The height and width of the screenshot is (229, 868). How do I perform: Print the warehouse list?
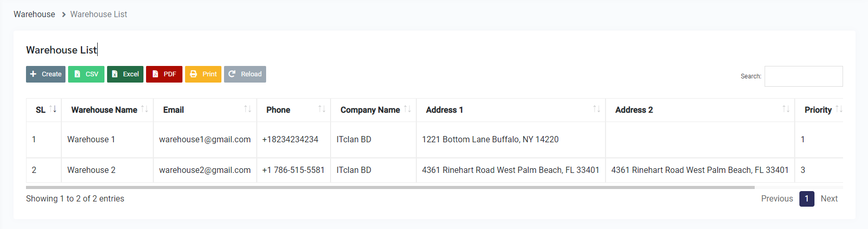point(203,74)
